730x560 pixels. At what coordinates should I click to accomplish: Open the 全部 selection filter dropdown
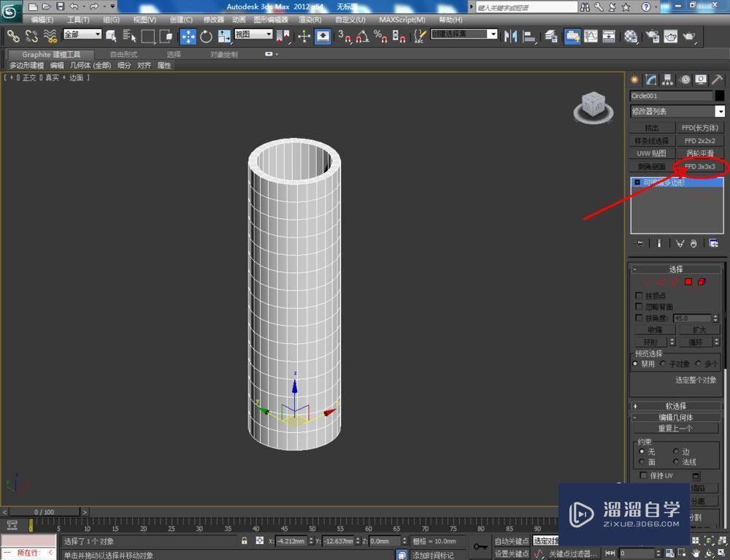[82, 34]
